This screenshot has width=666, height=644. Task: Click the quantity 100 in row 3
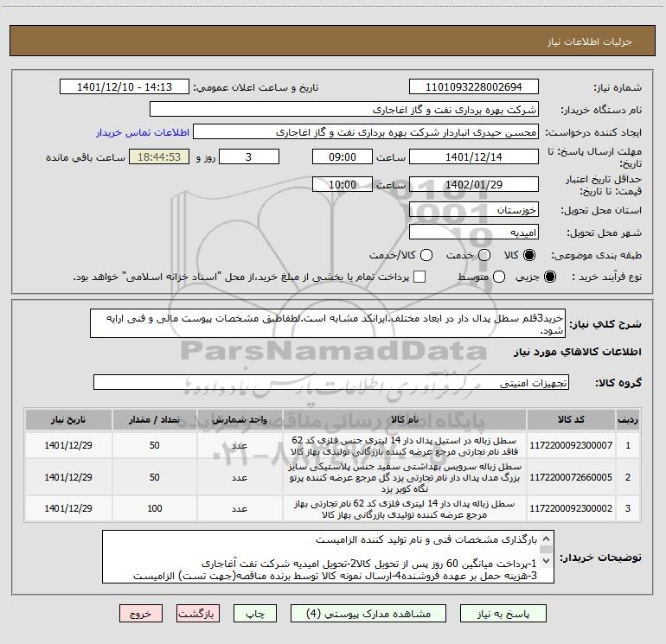[155, 508]
